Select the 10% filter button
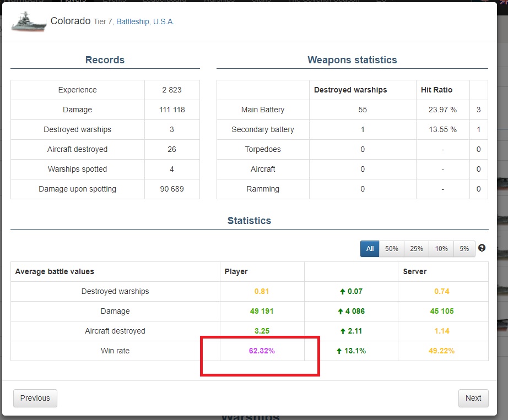The width and height of the screenshot is (508, 420). tap(441, 249)
